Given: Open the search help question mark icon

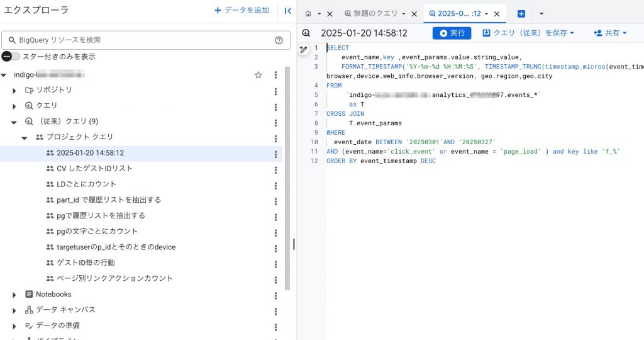Looking at the screenshot, I should coord(279,40).
